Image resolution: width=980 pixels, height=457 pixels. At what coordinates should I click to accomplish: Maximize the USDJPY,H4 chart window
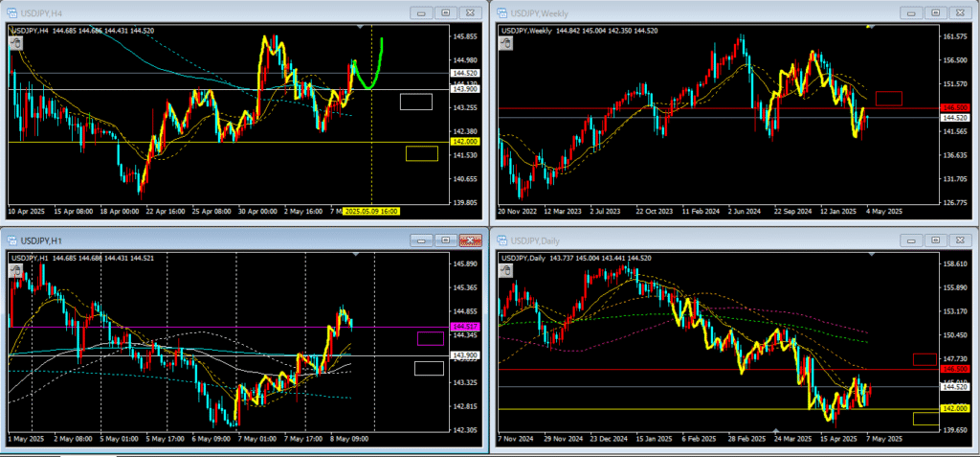(446, 12)
